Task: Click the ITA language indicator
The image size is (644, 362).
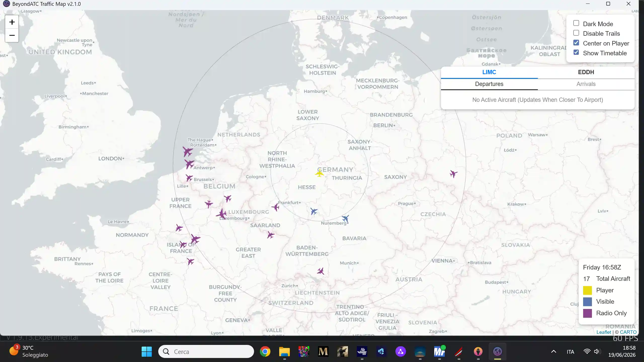Action: coord(570,352)
